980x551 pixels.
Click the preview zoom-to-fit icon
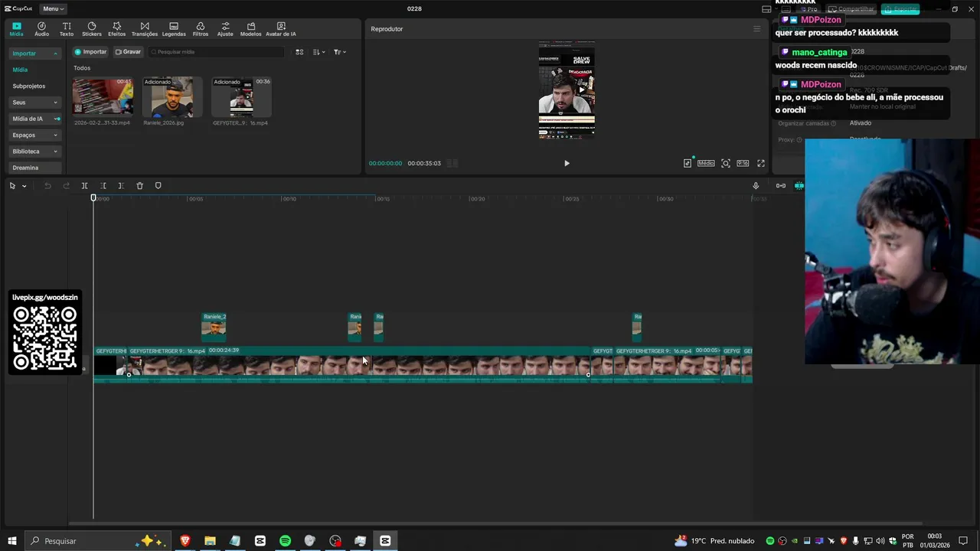726,163
